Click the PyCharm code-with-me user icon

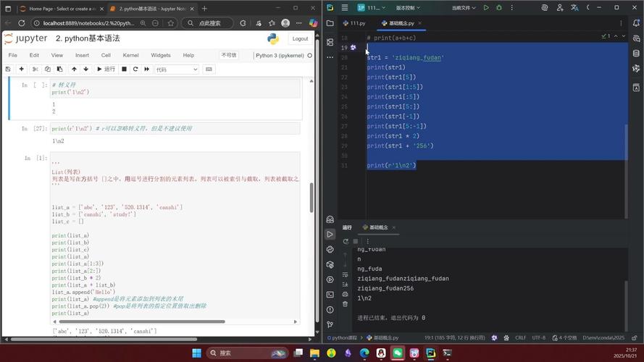[559, 7]
